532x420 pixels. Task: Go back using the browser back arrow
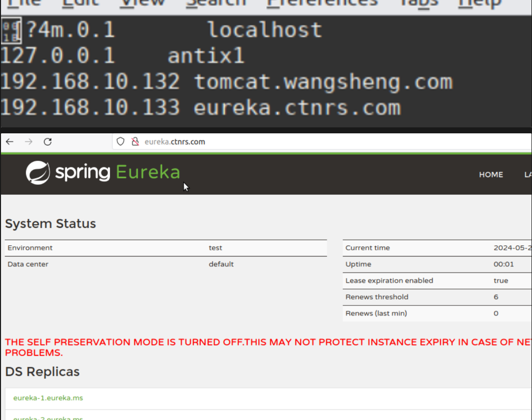pyautogui.click(x=9, y=141)
